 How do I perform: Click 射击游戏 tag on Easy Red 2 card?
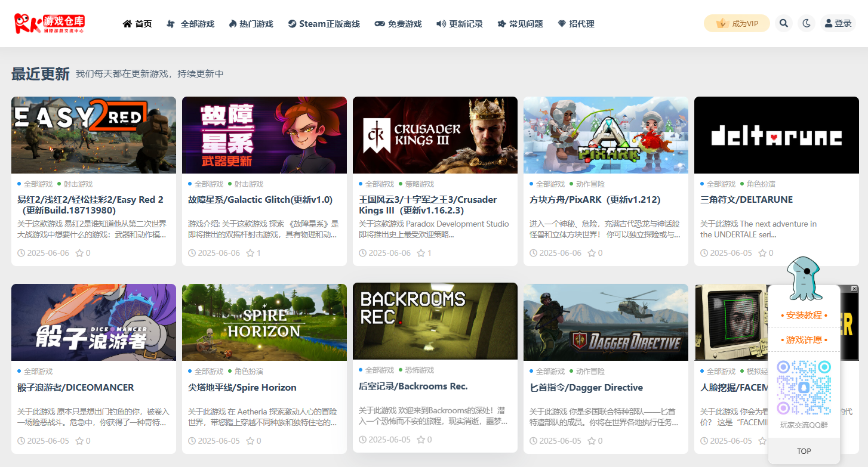click(x=75, y=184)
